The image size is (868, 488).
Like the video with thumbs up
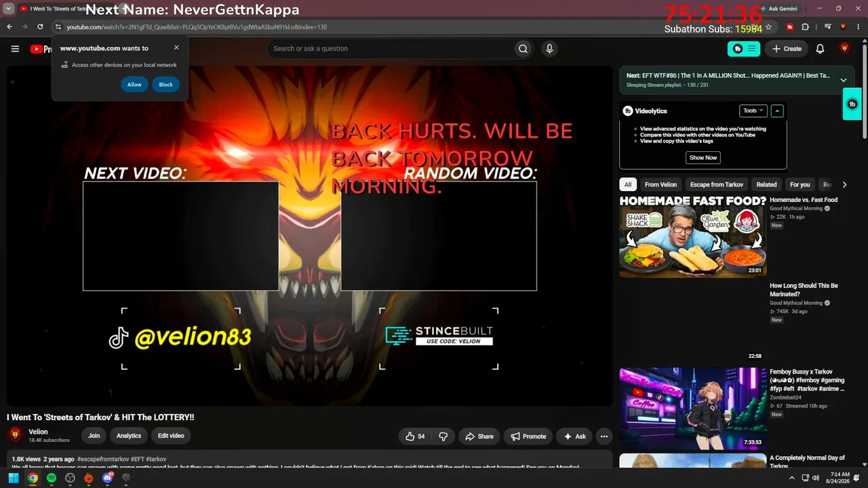click(x=415, y=436)
